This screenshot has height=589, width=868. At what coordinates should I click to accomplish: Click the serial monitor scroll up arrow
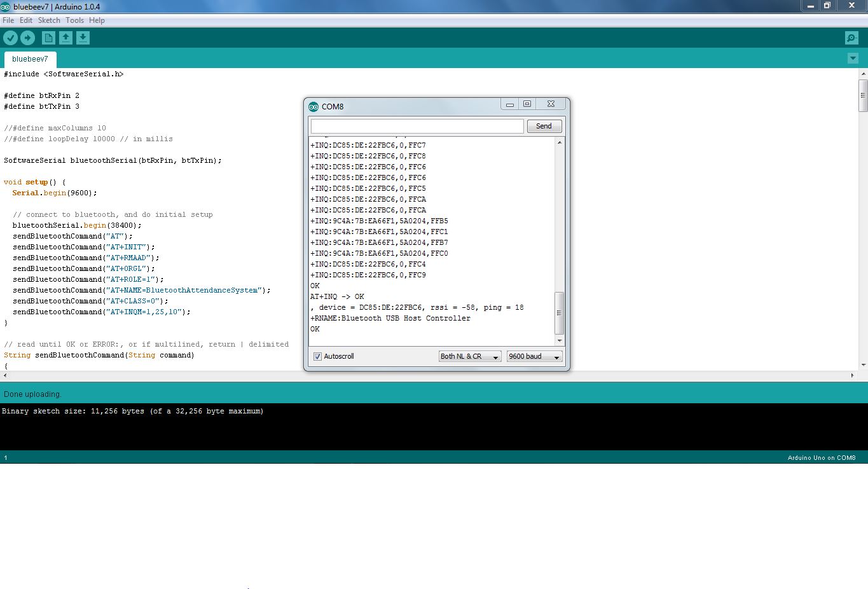point(560,142)
